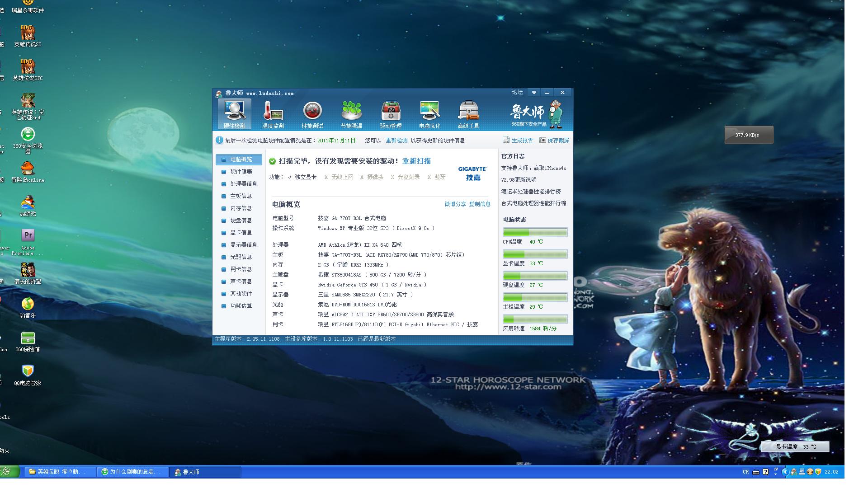Image resolution: width=868 pixels, height=488 pixels.
Task: Launch 360安全浏览器 desktop icon
Action: [28, 140]
